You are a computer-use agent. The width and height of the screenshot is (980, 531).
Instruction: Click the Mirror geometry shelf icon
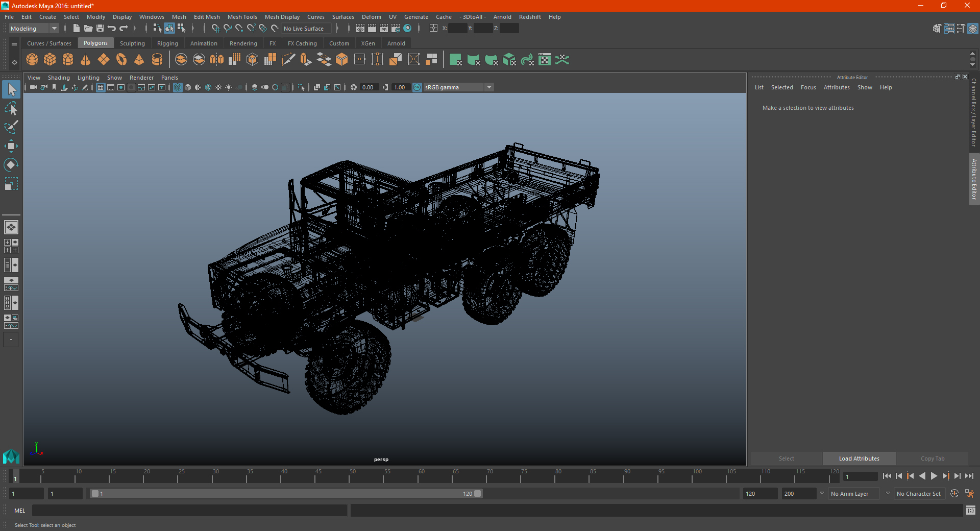click(x=217, y=60)
